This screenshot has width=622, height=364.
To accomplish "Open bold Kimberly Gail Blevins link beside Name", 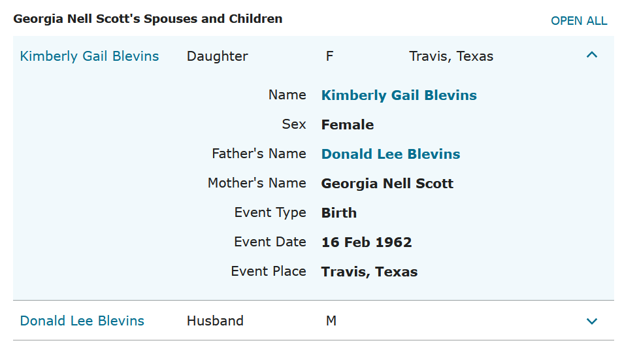I will pyautogui.click(x=399, y=95).
